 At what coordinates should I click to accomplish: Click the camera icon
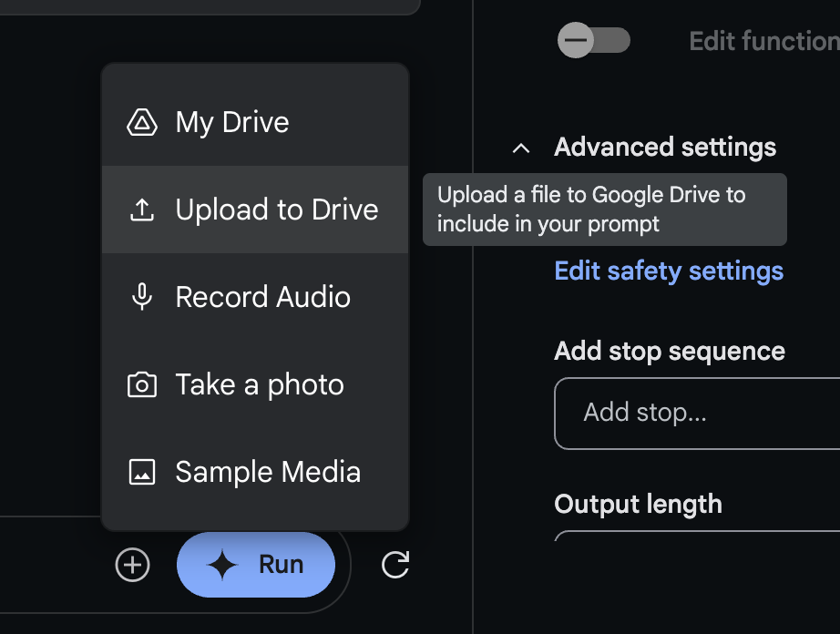(x=142, y=384)
